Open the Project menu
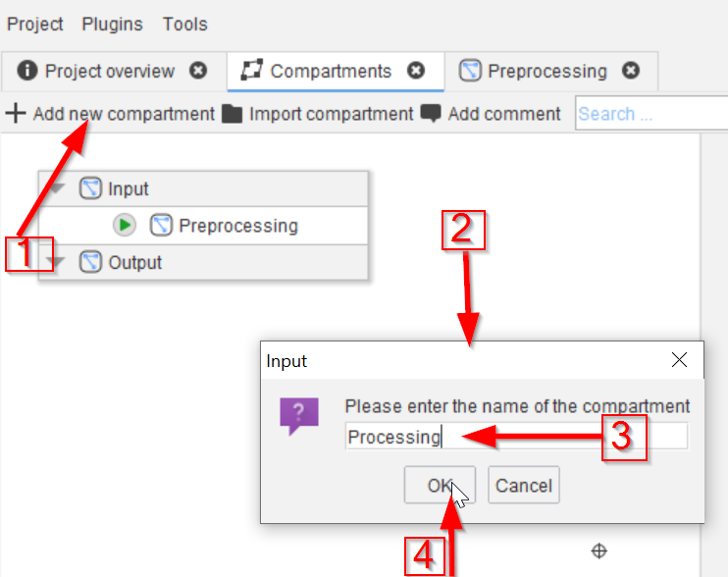This screenshot has height=577, width=728. [x=35, y=24]
